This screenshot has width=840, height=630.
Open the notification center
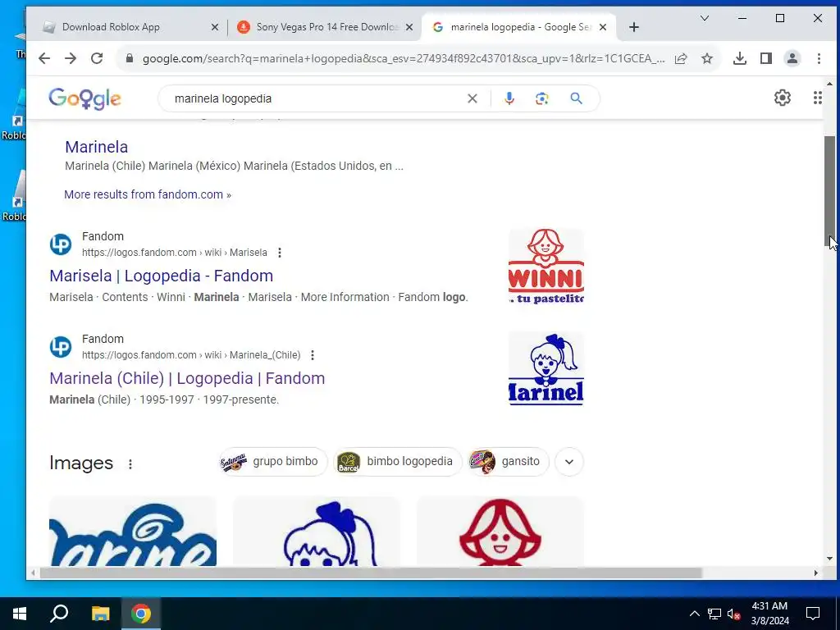click(813, 614)
